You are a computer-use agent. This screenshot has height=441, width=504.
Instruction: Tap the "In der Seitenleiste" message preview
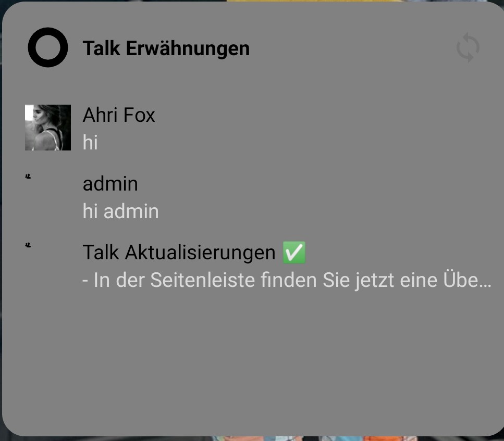287,280
